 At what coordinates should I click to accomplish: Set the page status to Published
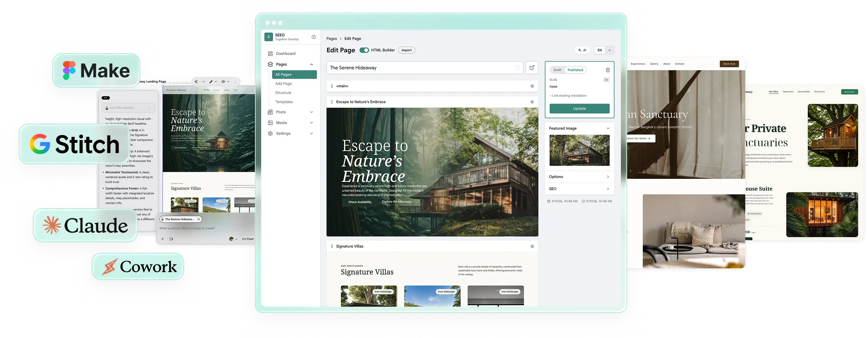(x=575, y=70)
